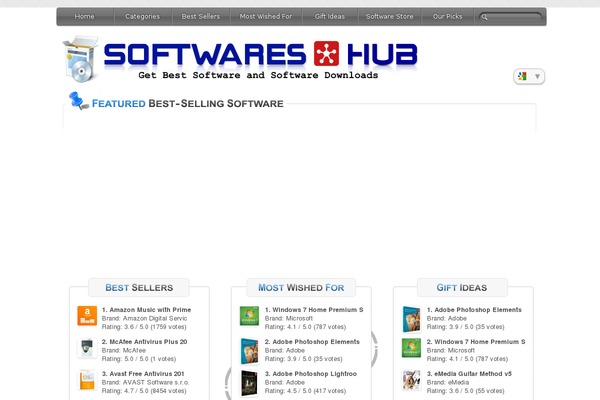Screen dimensions: 600x400
Task: Open the Home menu item
Action: coord(84,16)
